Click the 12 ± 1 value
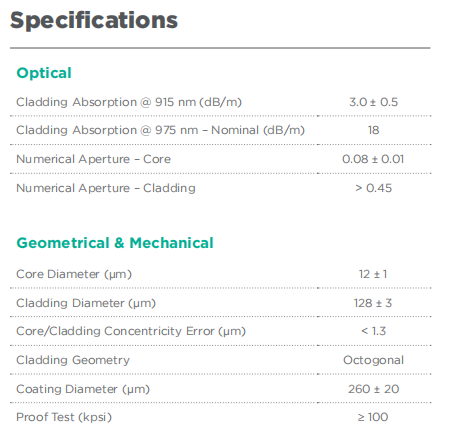 point(373,274)
